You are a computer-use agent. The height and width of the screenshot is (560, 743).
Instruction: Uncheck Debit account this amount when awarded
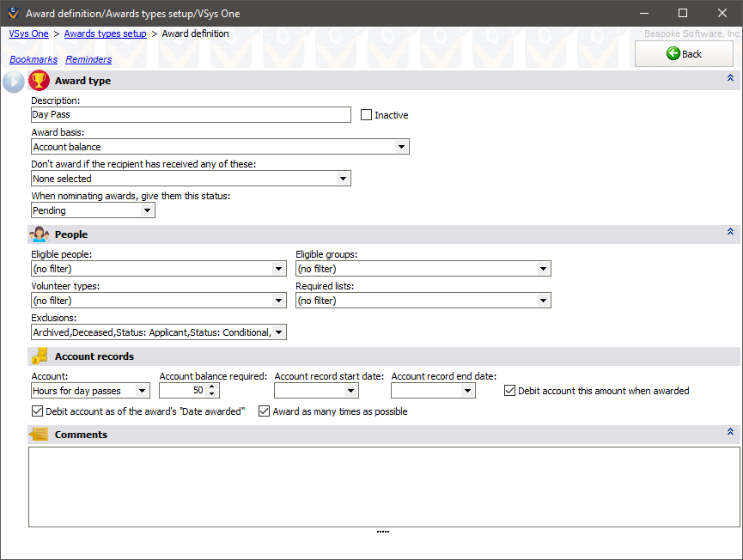coord(510,391)
